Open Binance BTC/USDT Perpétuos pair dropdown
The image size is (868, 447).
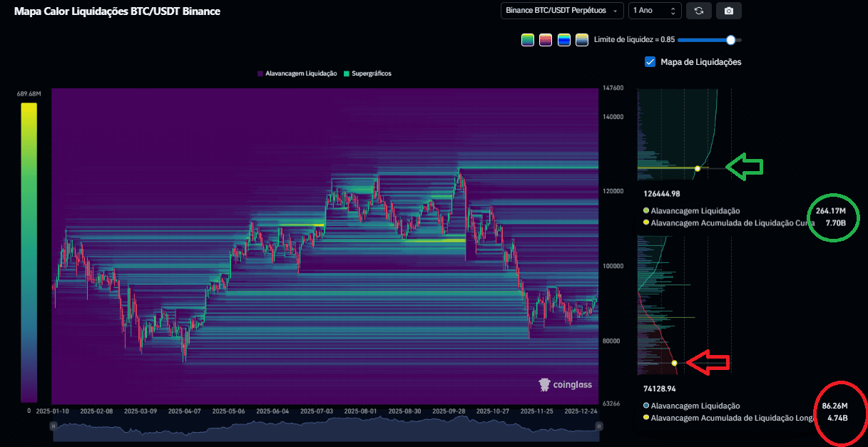pyautogui.click(x=561, y=11)
